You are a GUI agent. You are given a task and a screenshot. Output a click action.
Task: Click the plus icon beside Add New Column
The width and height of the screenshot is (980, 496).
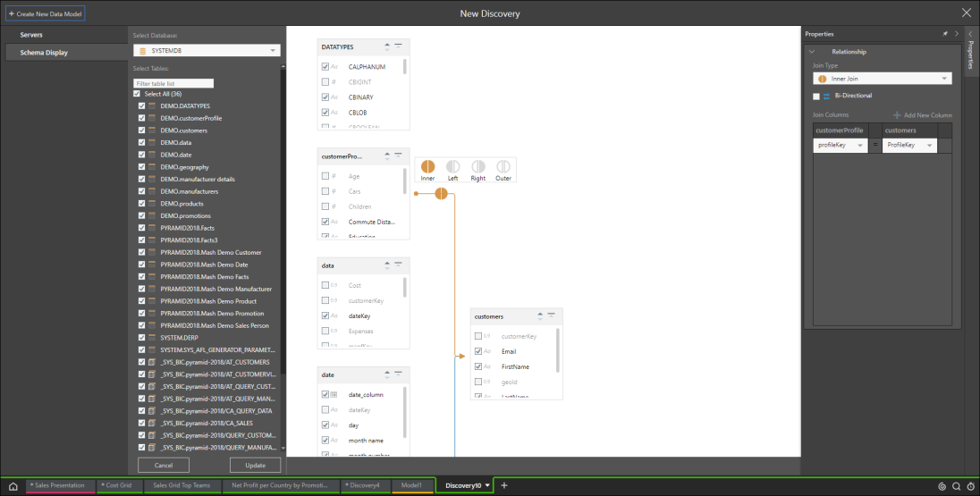point(897,115)
